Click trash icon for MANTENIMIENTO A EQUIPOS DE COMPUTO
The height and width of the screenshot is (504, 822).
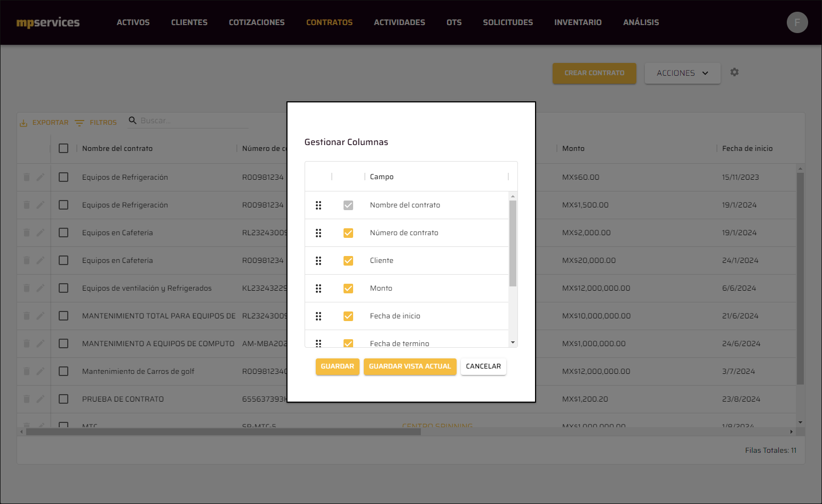27,343
